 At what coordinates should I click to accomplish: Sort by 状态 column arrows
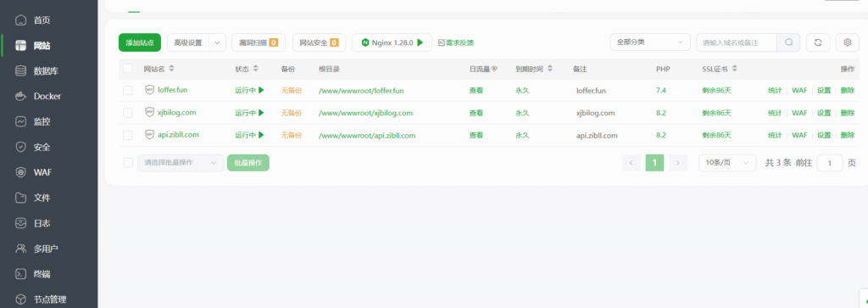[255, 69]
